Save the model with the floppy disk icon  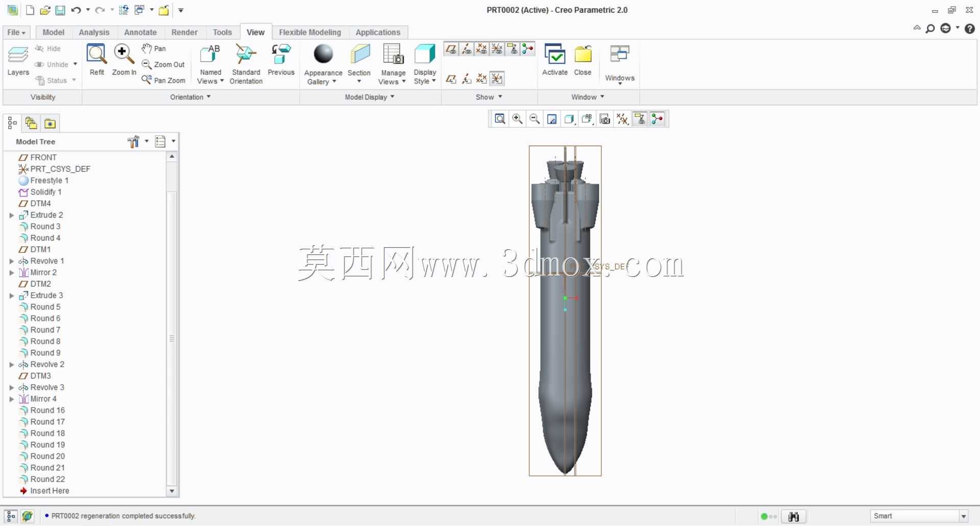60,10
